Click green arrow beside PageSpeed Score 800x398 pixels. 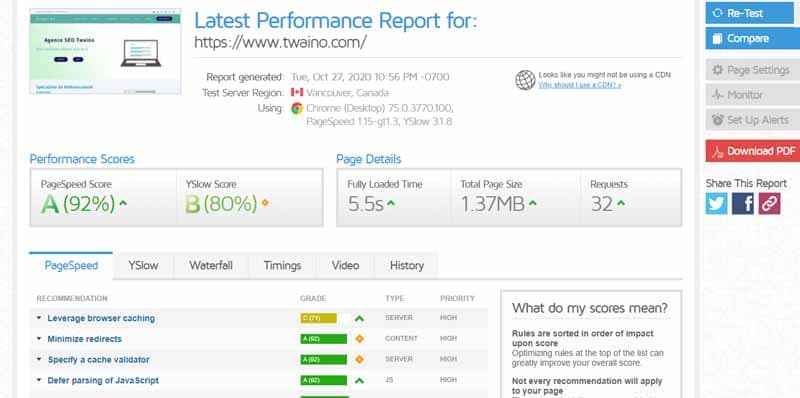pyautogui.click(x=123, y=203)
